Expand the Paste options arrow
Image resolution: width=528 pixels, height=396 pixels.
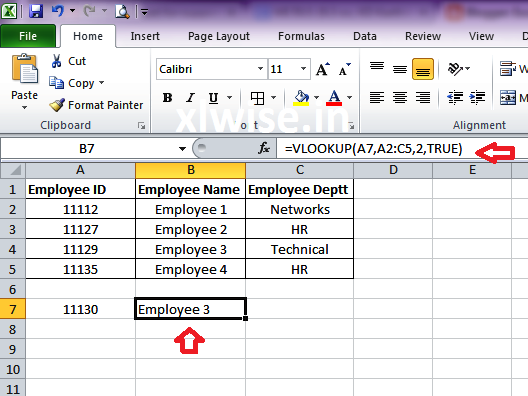[24, 108]
